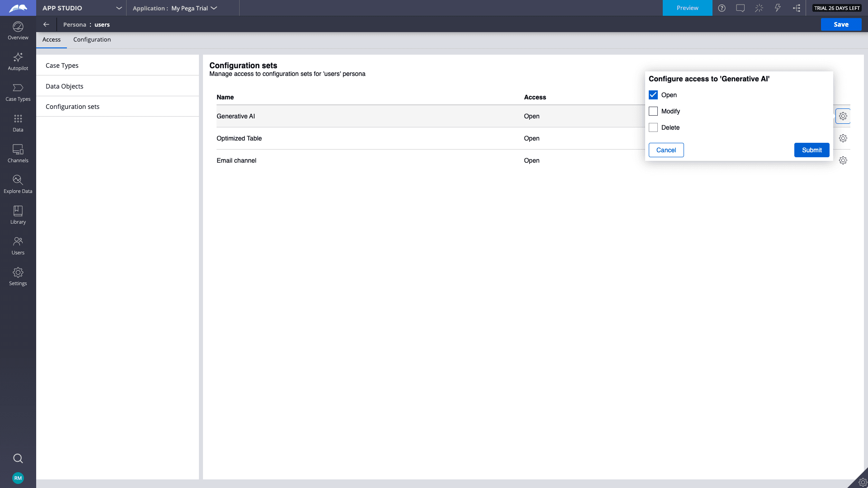Click the users persona name in breadcrumb

102,24
